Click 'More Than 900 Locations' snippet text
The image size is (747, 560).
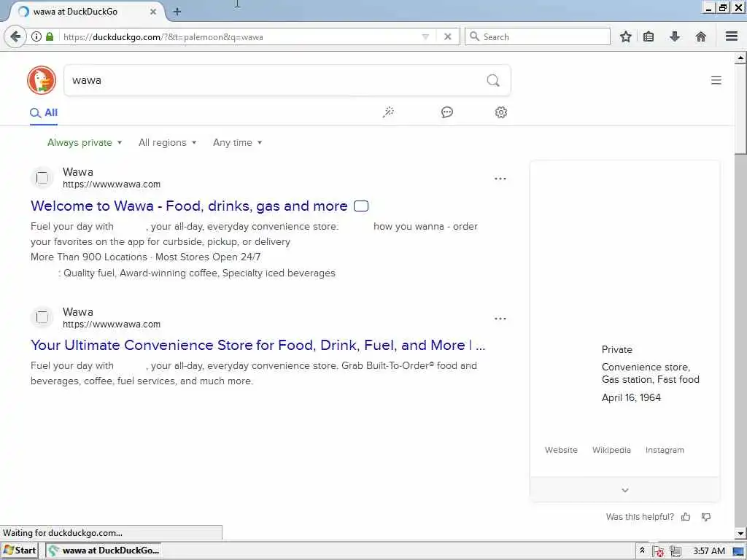click(88, 257)
